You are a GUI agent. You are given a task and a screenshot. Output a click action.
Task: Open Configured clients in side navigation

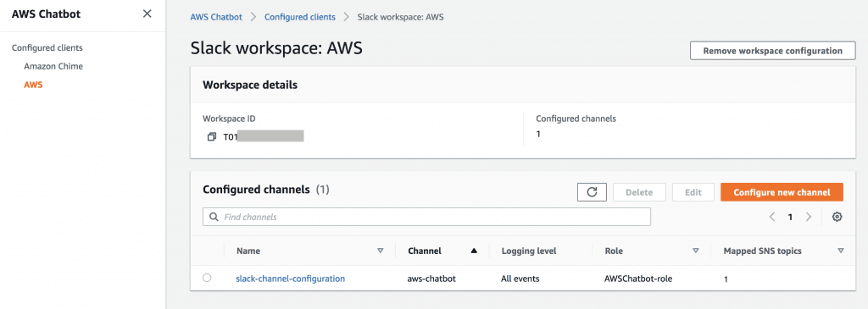click(47, 48)
